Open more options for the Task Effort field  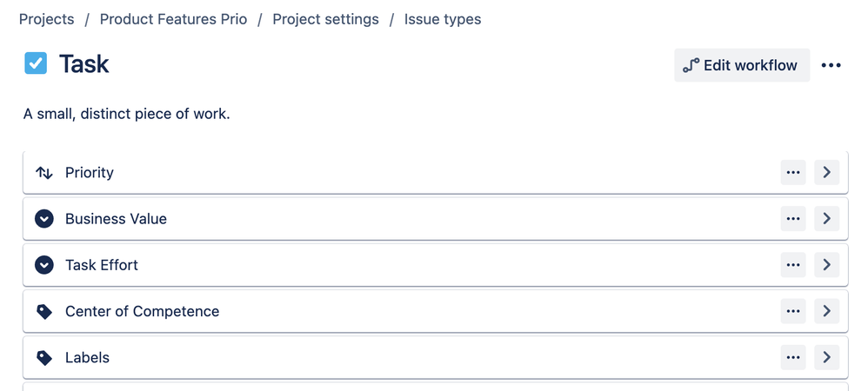click(x=792, y=266)
